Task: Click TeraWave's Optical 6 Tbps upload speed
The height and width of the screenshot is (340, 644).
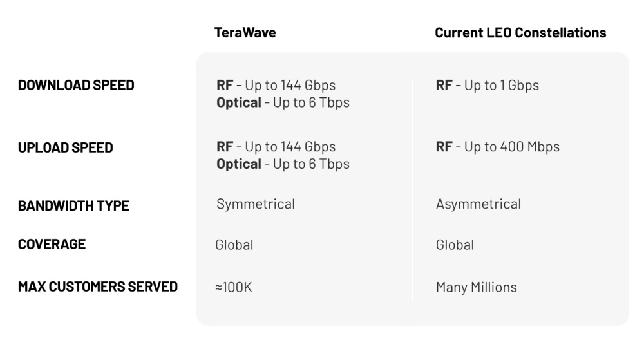Action: pos(283,164)
